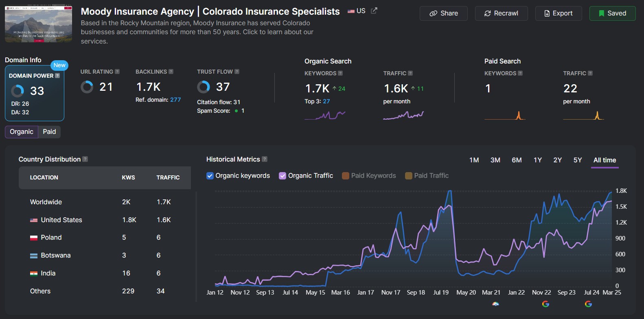Sort table by TRAFFIC column header
The image size is (644, 319).
[x=168, y=177]
